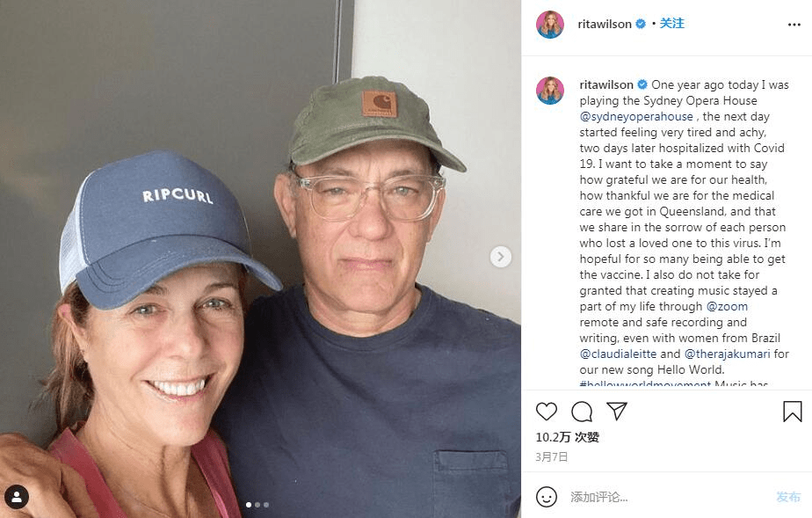The image size is (812, 518).
Task: Open @zoom mention in caption
Action: (727, 307)
